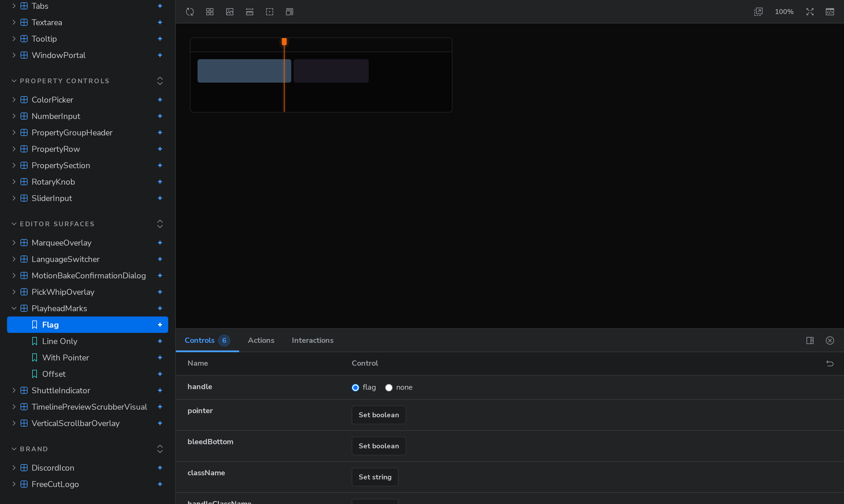
Task: Set string for className control
Action: pos(375,477)
